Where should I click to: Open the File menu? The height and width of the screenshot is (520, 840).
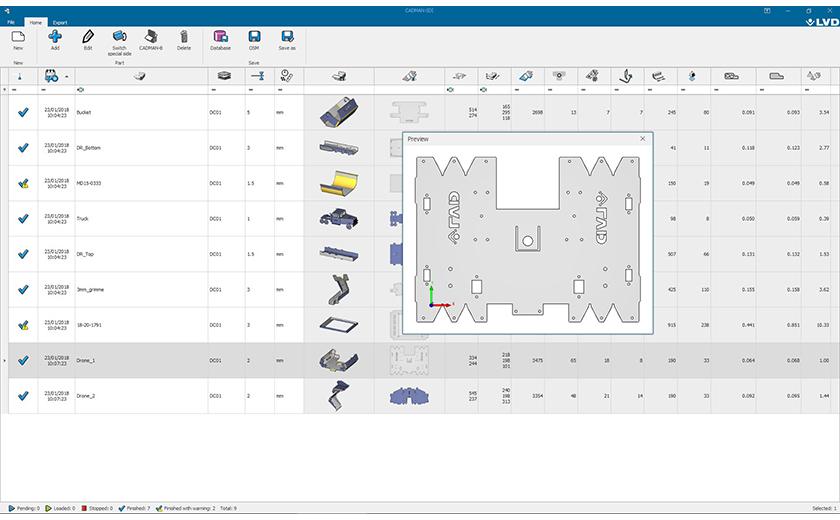pos(12,21)
